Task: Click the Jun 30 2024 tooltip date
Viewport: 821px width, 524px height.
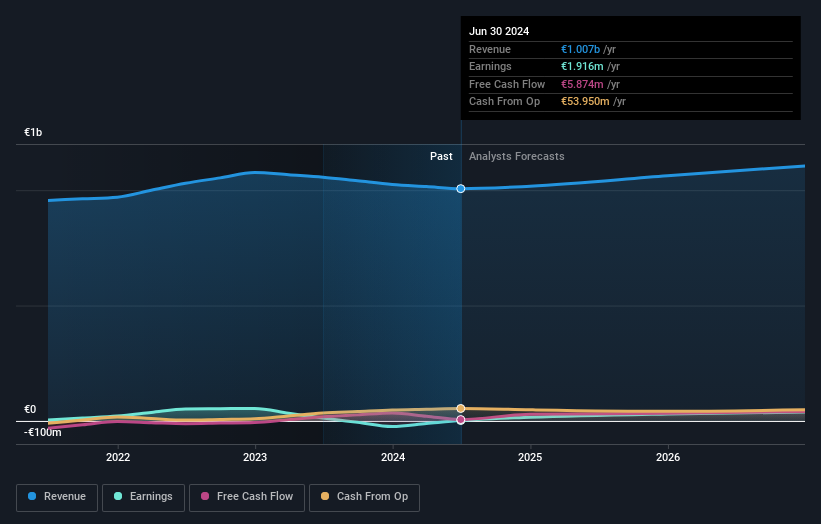Action: pyautogui.click(x=499, y=31)
